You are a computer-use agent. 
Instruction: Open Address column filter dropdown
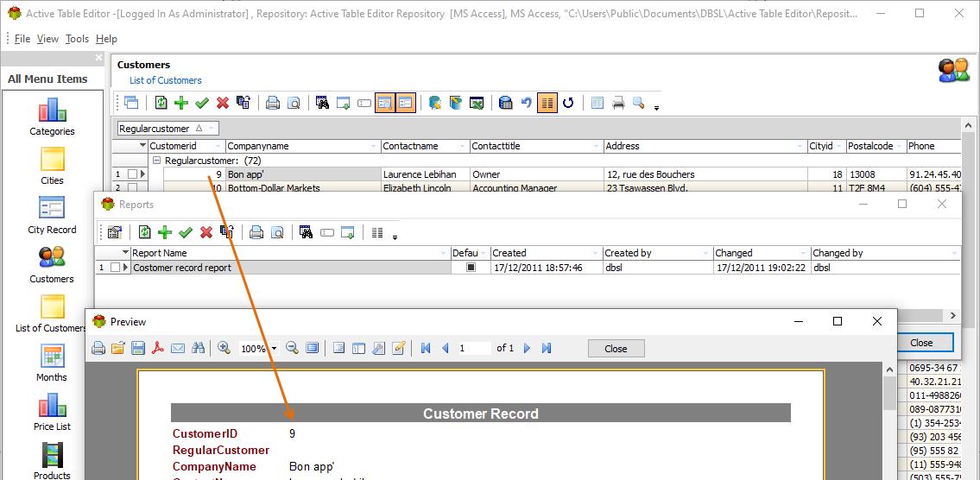(x=800, y=146)
